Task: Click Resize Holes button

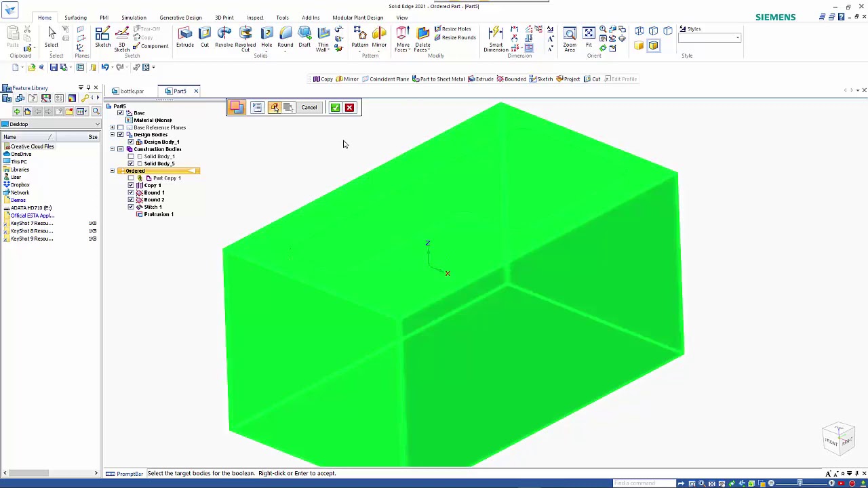Action: (452, 29)
